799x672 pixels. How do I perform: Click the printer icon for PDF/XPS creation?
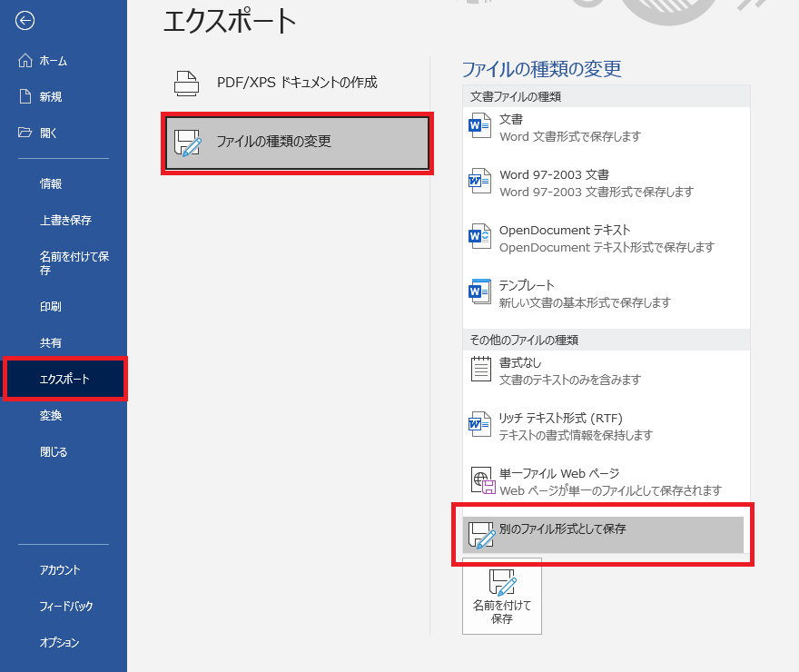point(186,83)
